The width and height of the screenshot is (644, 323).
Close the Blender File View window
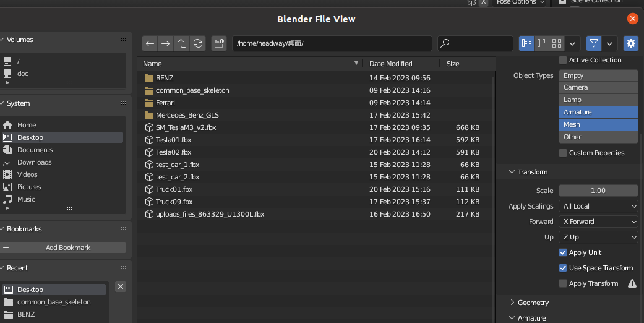tap(632, 19)
